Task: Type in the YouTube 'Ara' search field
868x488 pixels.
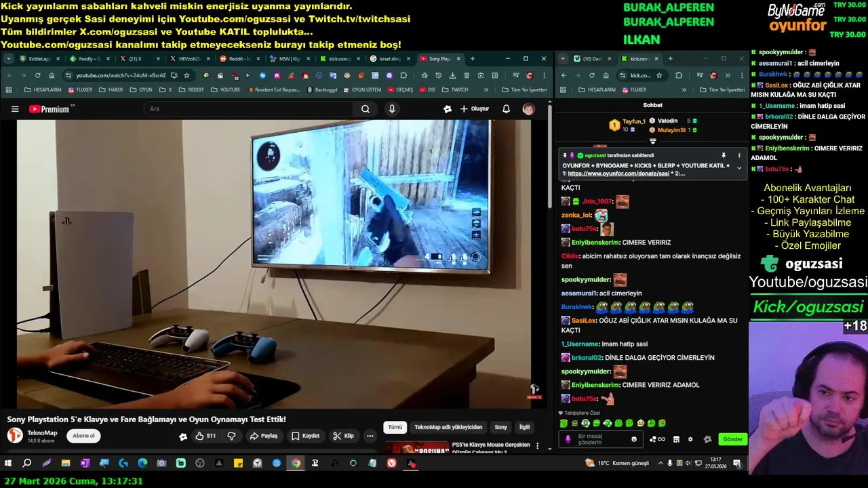Action: [x=248, y=109]
